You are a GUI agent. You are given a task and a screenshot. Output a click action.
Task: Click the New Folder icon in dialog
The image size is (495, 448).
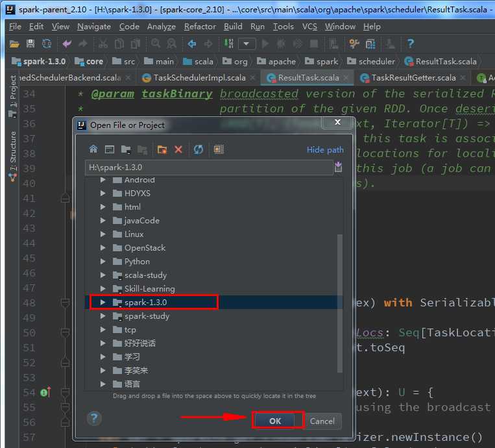(162, 149)
